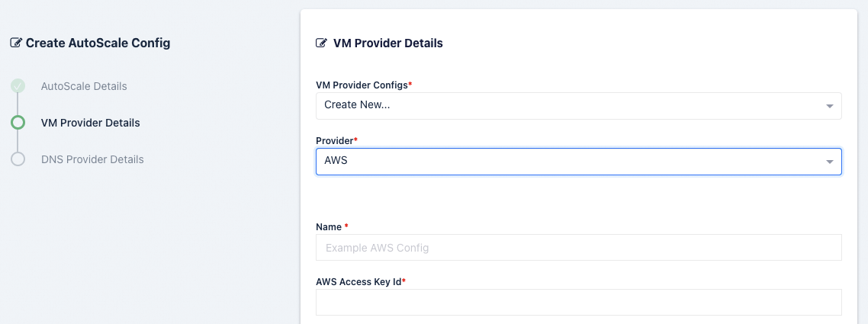This screenshot has height=324, width=868.
Task: Click the Name field label
Action: pyautogui.click(x=329, y=227)
